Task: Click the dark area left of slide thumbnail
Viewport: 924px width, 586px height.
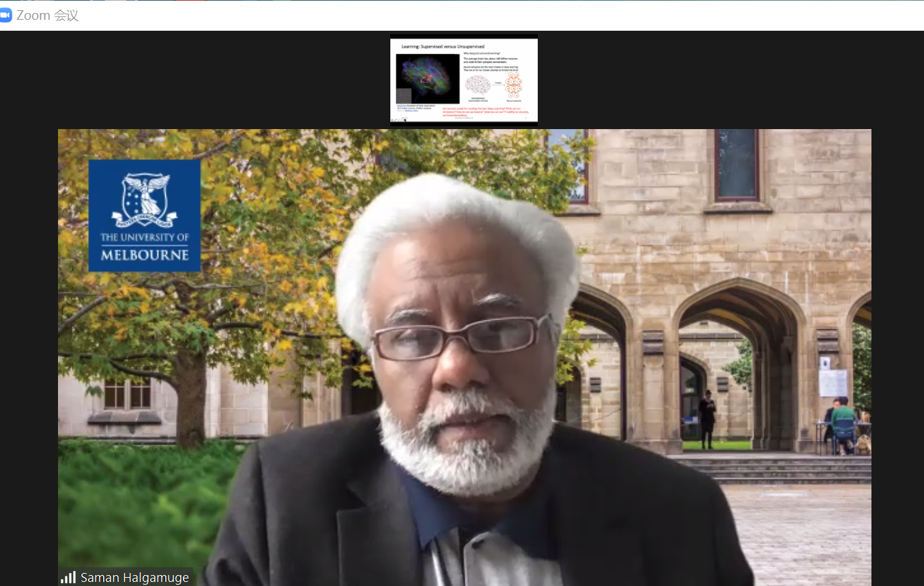Action: pos(205,80)
